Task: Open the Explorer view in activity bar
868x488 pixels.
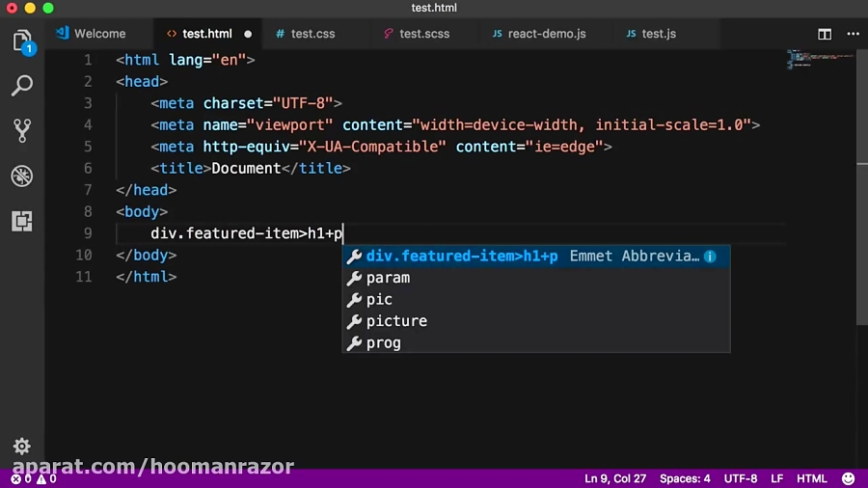Action: (x=21, y=41)
